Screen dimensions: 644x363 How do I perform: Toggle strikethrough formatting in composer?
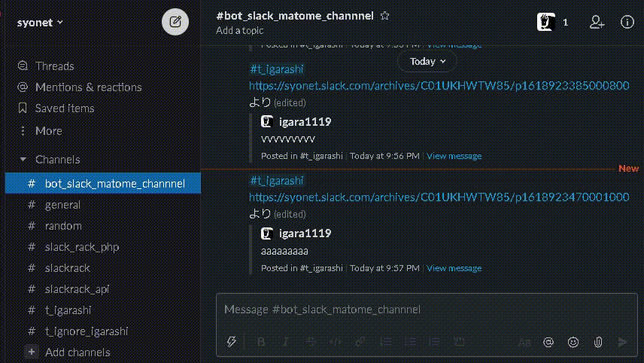point(311,342)
